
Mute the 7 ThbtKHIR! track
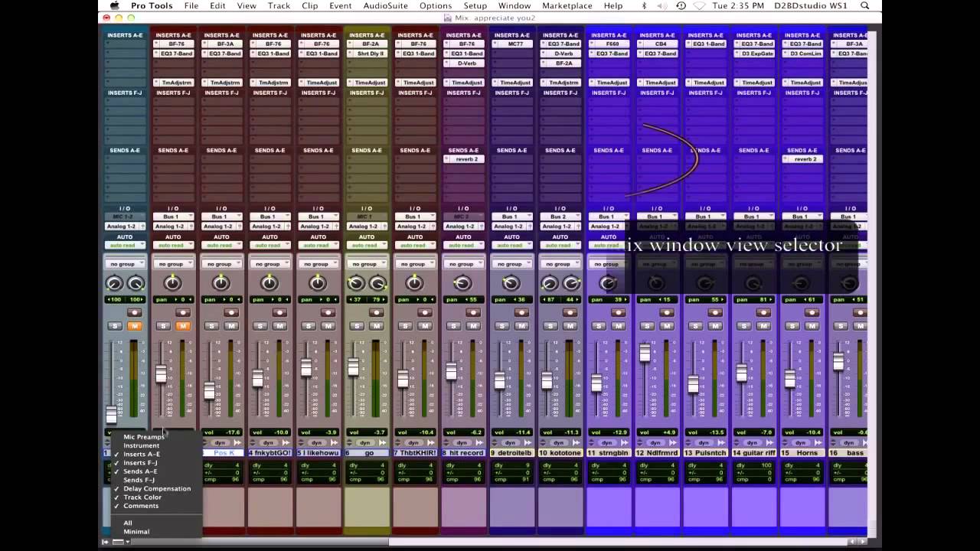425,326
